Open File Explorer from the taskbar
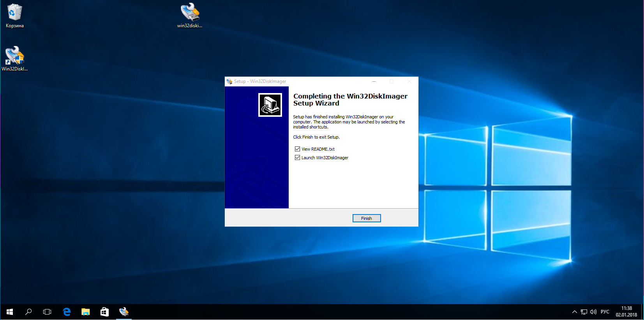The width and height of the screenshot is (644, 320). (x=86, y=312)
